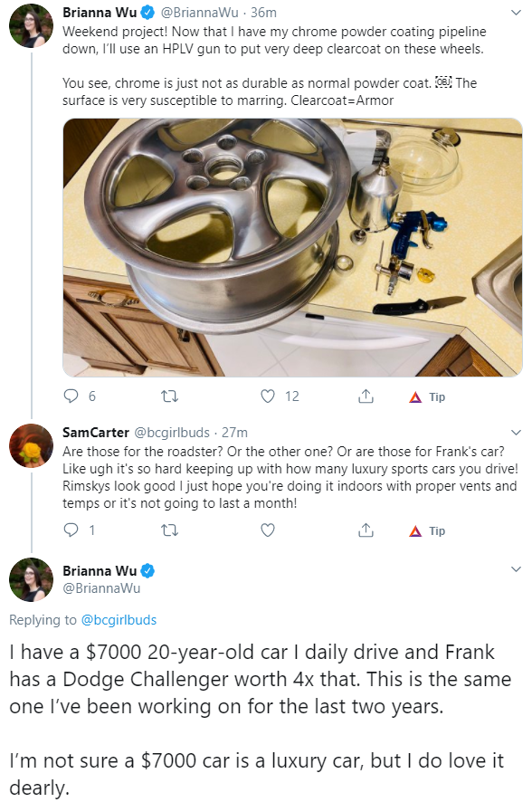Open options chevron on first tweet
Viewport: 532px width, 802px height.
coord(516,13)
